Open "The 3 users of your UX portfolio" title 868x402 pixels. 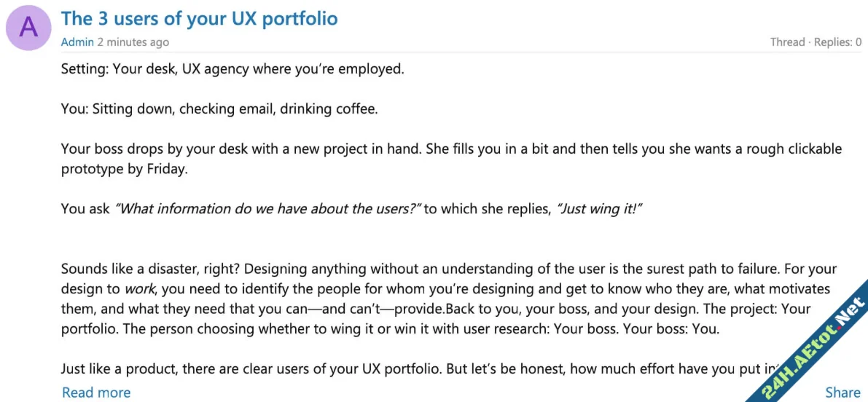click(199, 19)
